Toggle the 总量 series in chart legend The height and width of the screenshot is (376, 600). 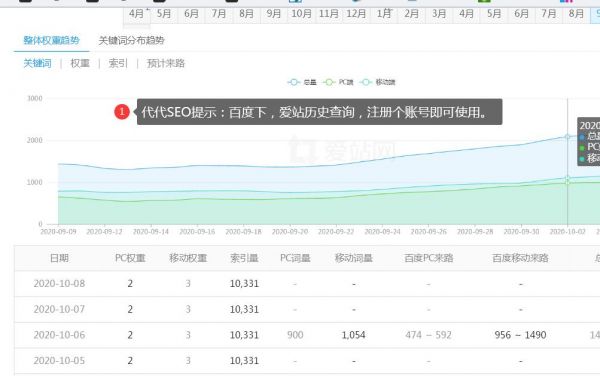coord(302,82)
